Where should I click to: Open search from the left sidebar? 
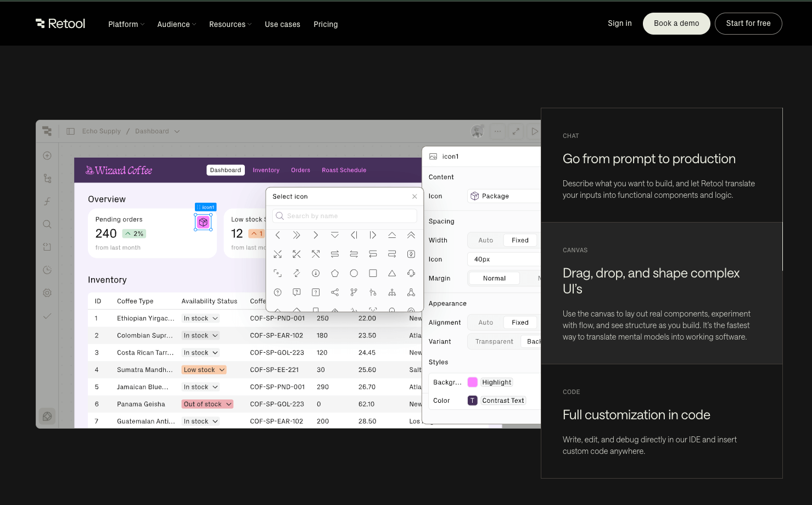(x=47, y=224)
